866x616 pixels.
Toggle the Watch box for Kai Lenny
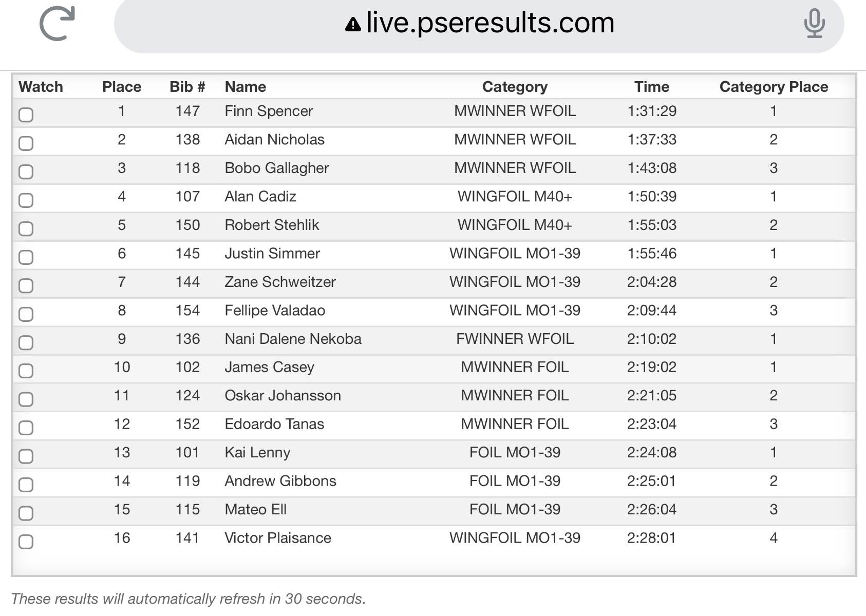coord(26,456)
